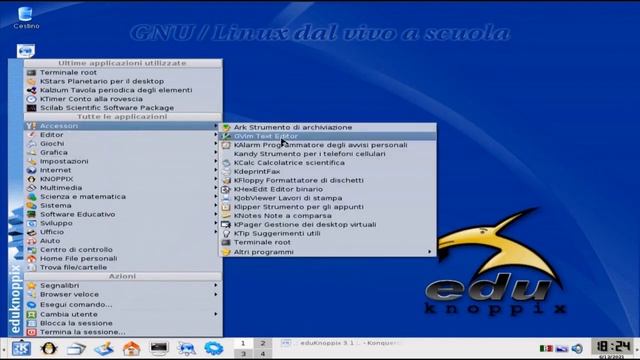Expand the Browser veloce submenu
Image resolution: width=640 pixels, height=360 pixels.
coord(123,295)
